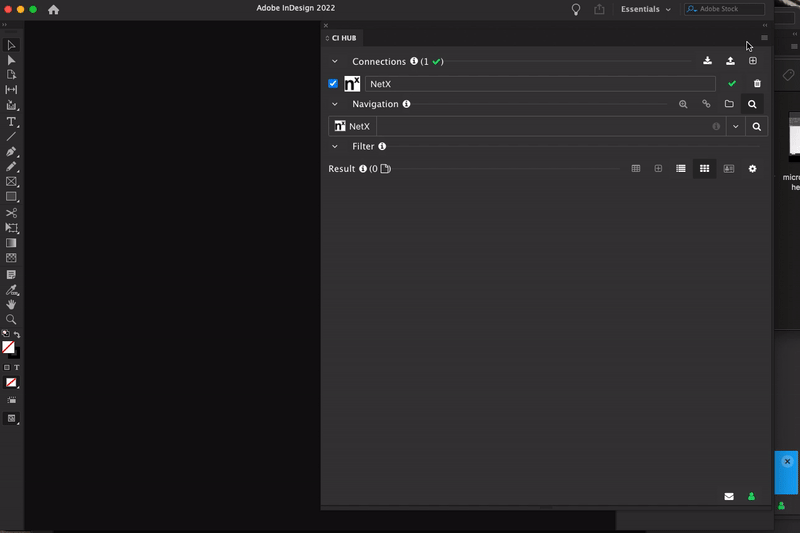800x533 pixels.
Task: Select the CI HUB panel tab
Action: [x=343, y=38]
